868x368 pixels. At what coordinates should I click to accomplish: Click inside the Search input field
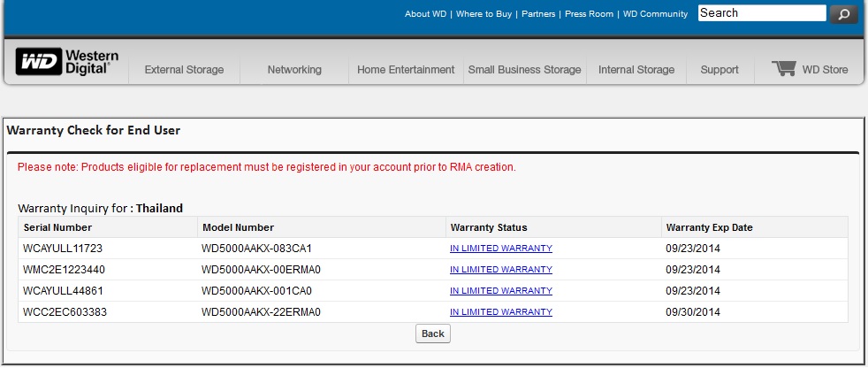[x=761, y=13]
